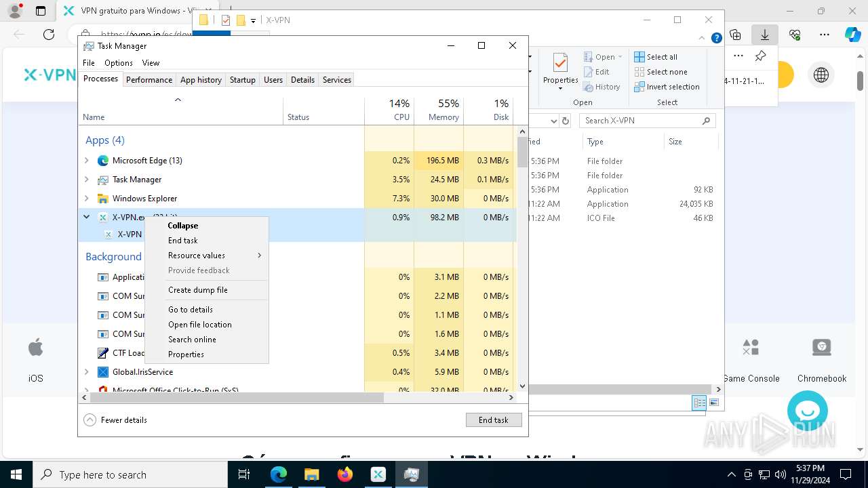Expand the Microsoft Edge process group

[86, 161]
